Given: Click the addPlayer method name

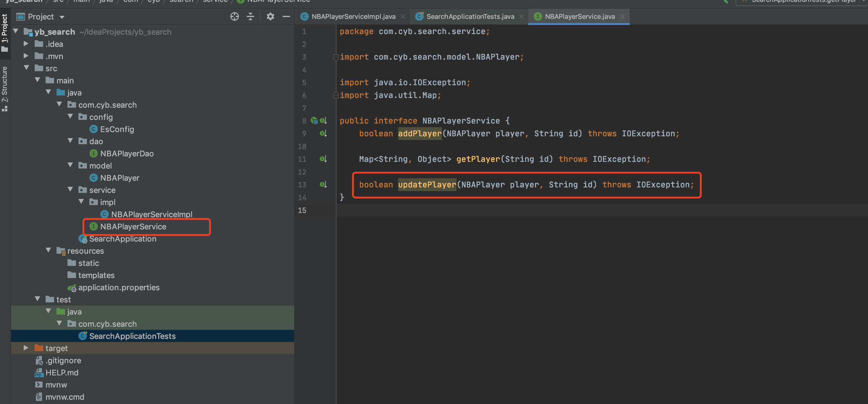Looking at the screenshot, I should (419, 134).
